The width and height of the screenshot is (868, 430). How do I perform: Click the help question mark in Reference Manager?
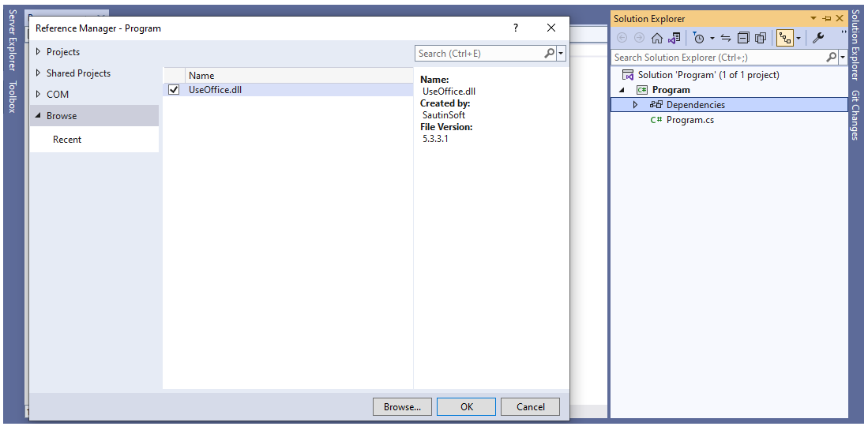pyautogui.click(x=516, y=28)
